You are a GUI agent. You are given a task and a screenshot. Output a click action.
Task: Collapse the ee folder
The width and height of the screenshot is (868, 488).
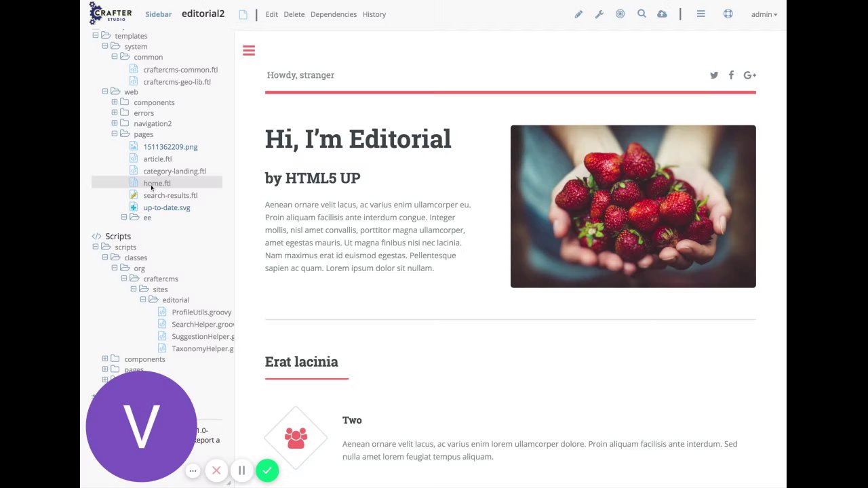124,218
